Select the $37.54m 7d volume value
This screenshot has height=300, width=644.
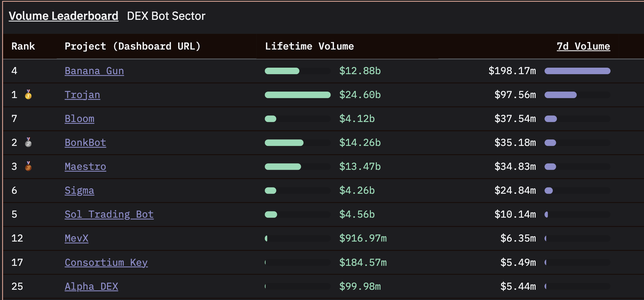[x=515, y=119]
